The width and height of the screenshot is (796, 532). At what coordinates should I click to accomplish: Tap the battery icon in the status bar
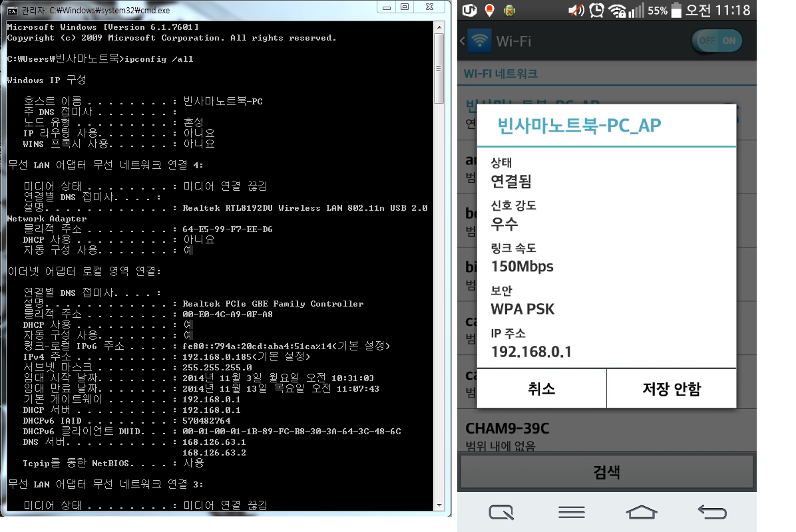click(x=676, y=10)
